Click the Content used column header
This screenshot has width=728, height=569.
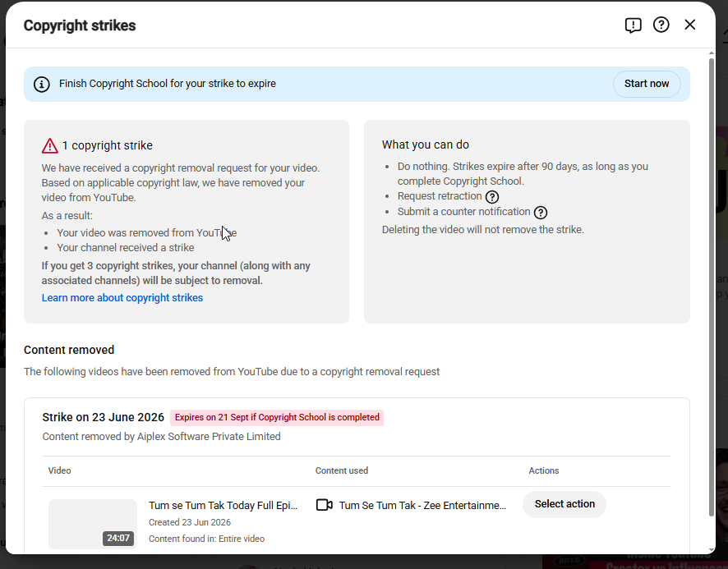341,470
